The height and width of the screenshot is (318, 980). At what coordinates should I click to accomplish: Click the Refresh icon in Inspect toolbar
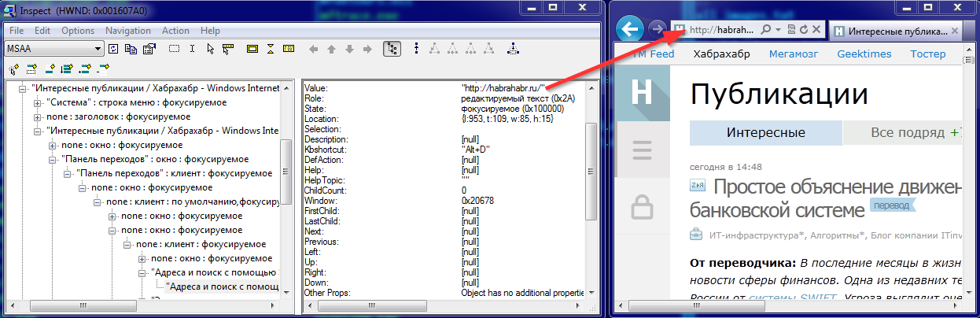(x=113, y=49)
